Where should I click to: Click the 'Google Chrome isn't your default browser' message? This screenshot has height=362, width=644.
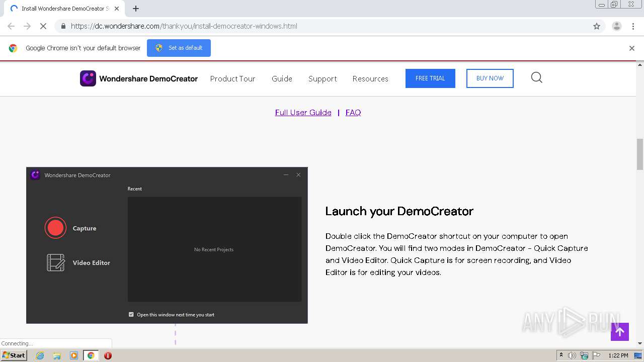(x=83, y=48)
